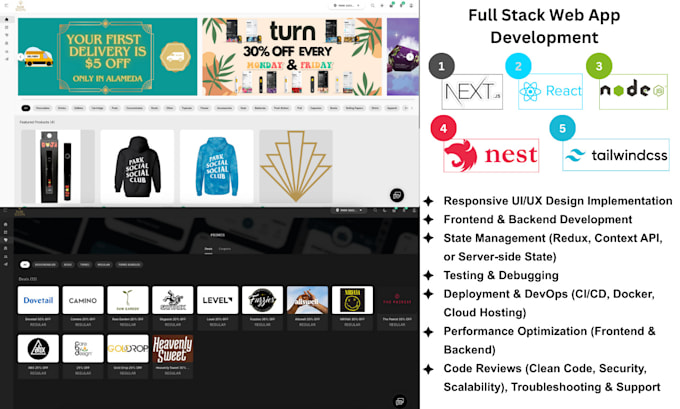Open the Raw Garden deal card

pos(128,308)
